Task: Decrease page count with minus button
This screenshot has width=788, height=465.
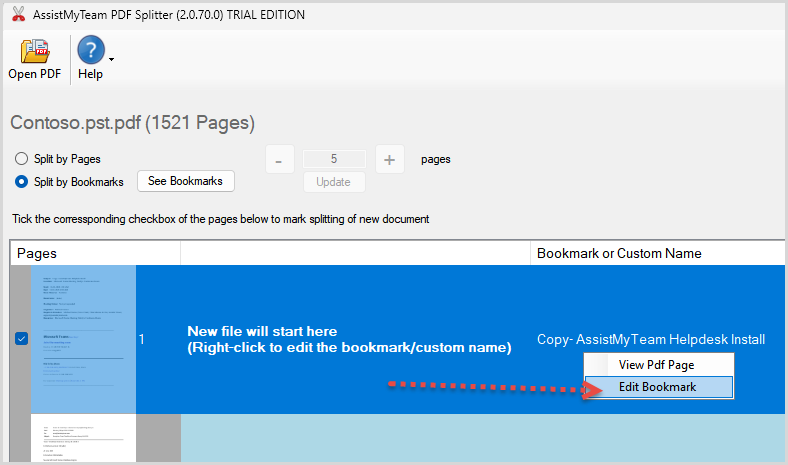Action: [279, 159]
